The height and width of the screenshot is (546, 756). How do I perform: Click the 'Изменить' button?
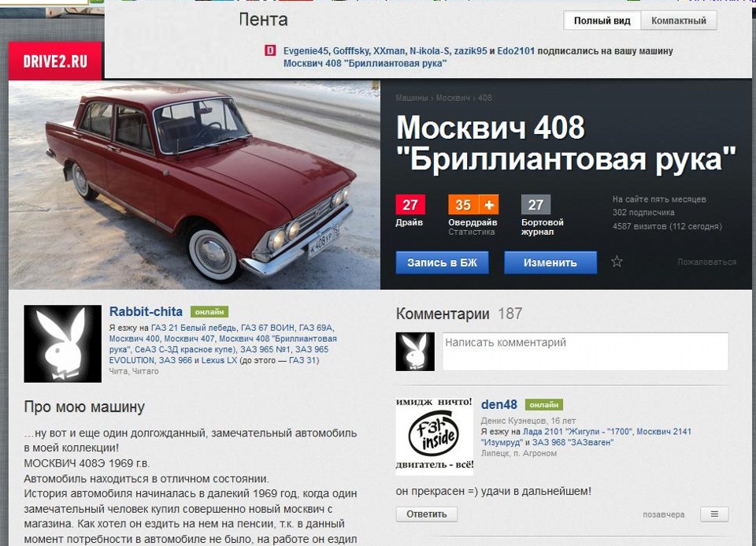(x=550, y=262)
